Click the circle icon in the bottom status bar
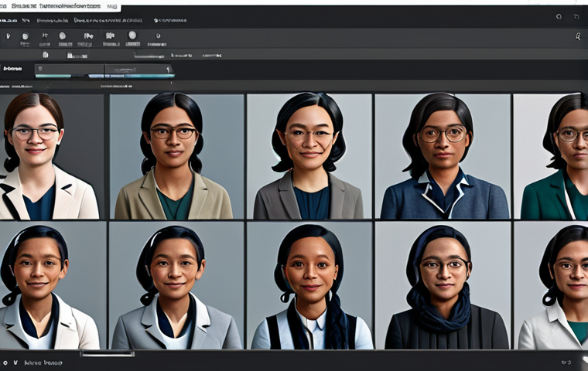Viewport: 588px width, 371px height. 5,362
